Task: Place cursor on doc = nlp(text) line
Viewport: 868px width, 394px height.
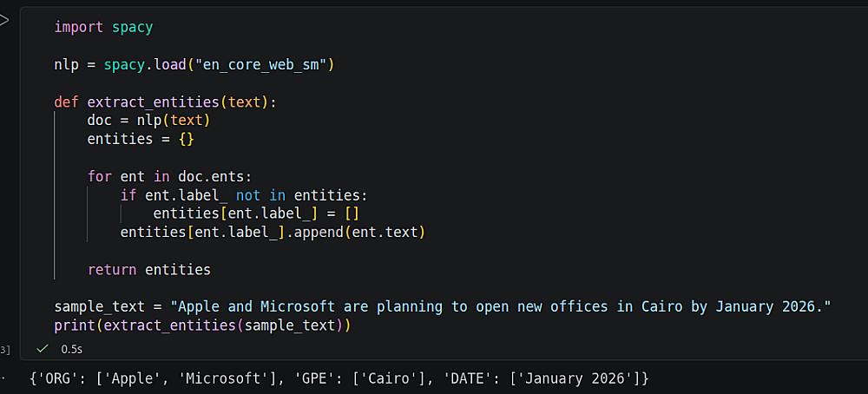Action: 148,121
